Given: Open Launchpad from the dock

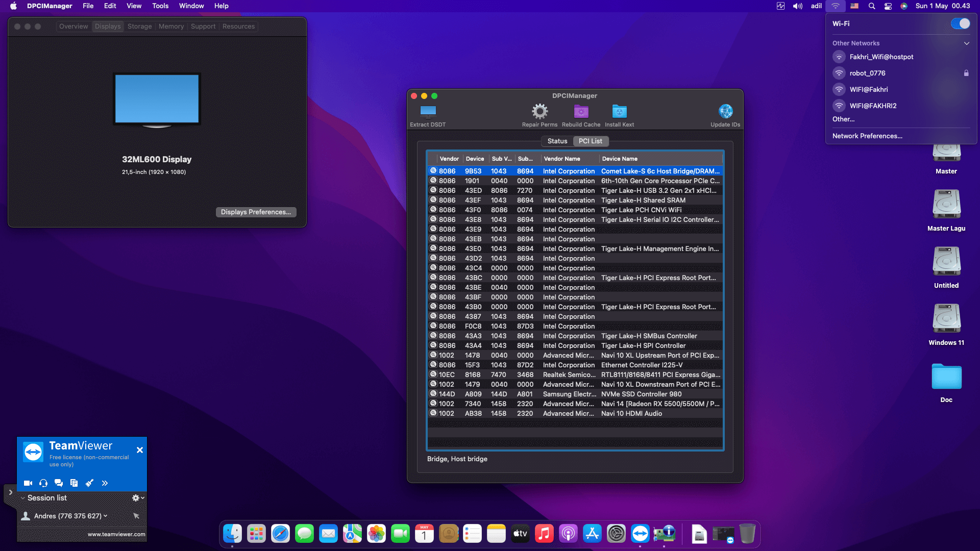Looking at the screenshot, I should [x=257, y=534].
